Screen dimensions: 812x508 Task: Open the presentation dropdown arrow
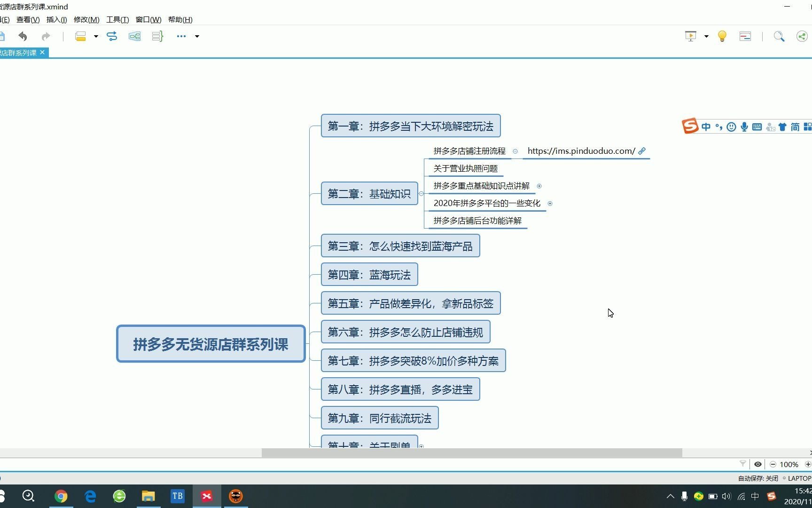click(x=706, y=36)
